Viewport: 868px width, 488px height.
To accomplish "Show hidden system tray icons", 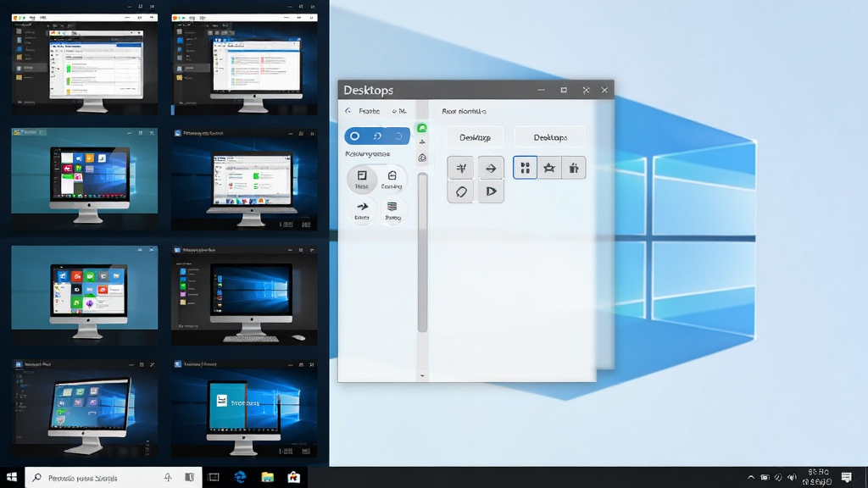I will click(x=751, y=478).
